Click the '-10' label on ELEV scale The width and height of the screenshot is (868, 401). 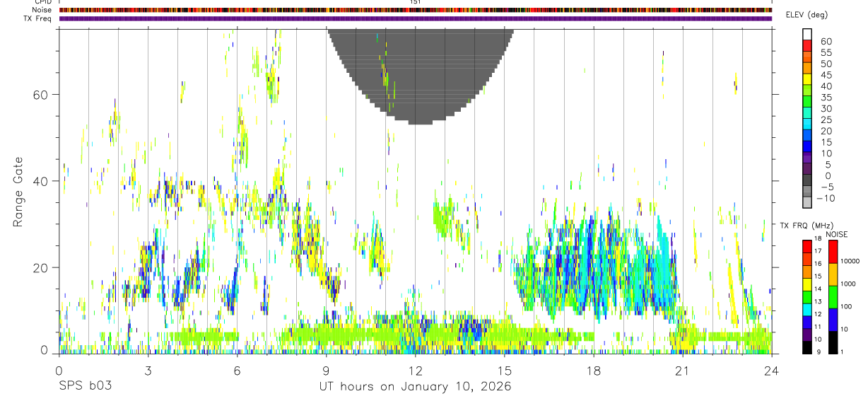click(x=827, y=197)
